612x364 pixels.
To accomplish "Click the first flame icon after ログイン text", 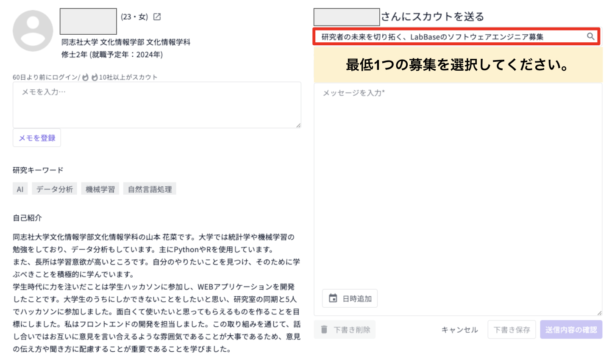I will 86,77.
